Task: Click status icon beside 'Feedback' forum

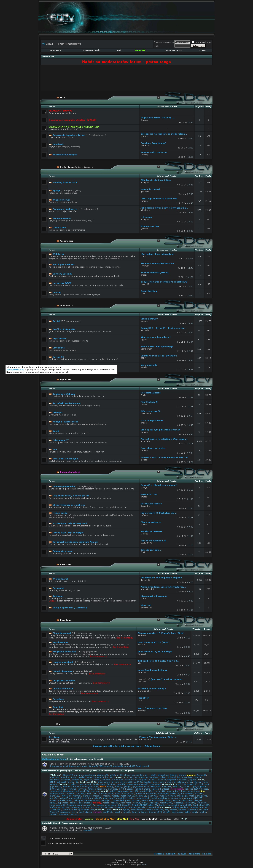Action: [x=44, y=145]
